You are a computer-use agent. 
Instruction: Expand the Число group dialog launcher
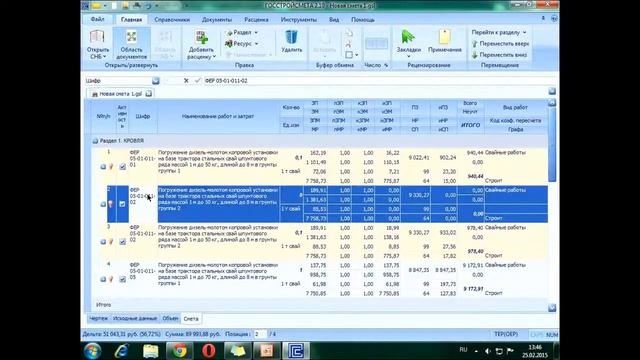click(x=386, y=65)
